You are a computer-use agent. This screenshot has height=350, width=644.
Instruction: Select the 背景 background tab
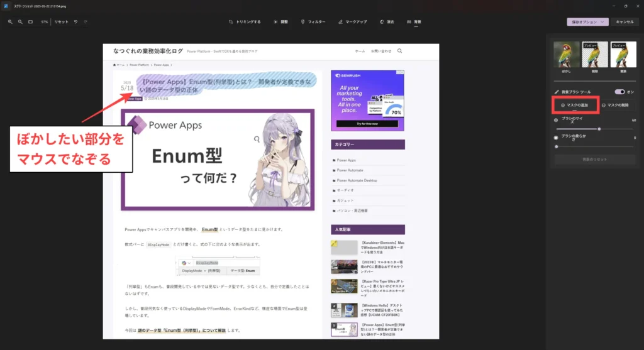pos(414,22)
